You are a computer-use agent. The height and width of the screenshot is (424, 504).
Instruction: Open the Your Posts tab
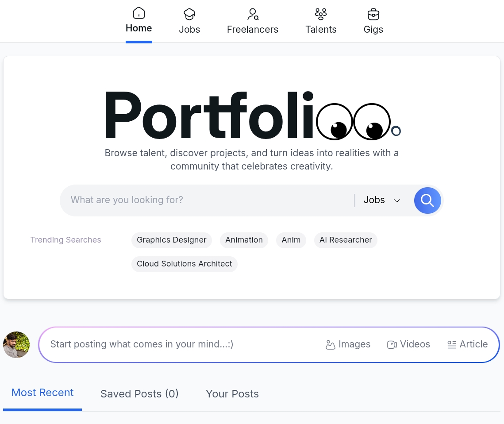[x=232, y=394]
